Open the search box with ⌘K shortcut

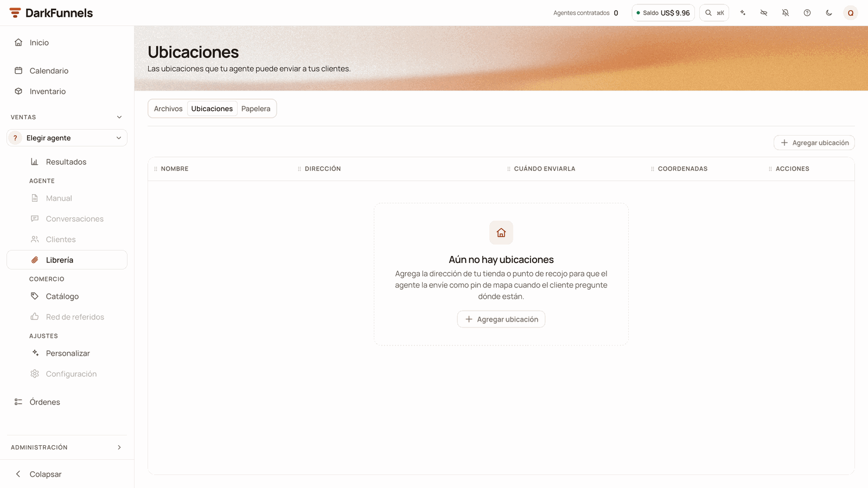[714, 13]
